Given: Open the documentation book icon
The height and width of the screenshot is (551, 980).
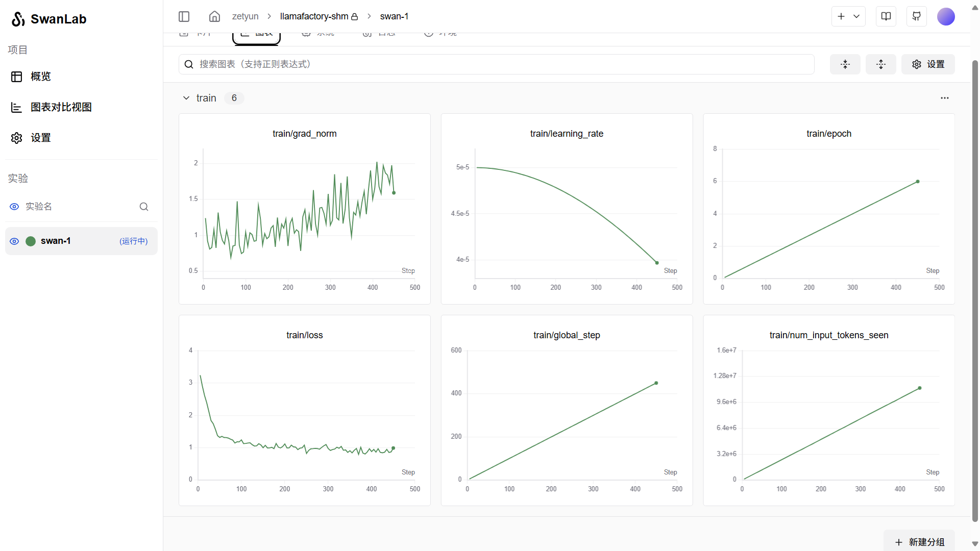Looking at the screenshot, I should [886, 16].
